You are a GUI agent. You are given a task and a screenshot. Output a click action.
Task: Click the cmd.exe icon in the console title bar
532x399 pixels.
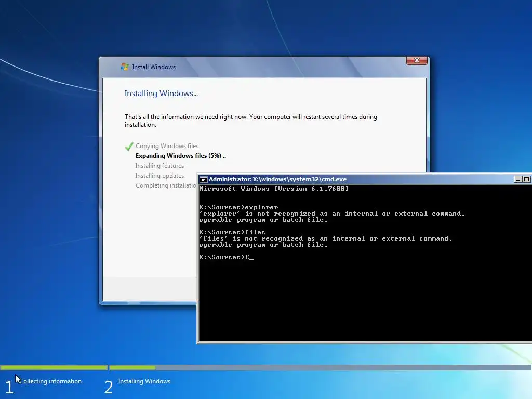coord(203,179)
